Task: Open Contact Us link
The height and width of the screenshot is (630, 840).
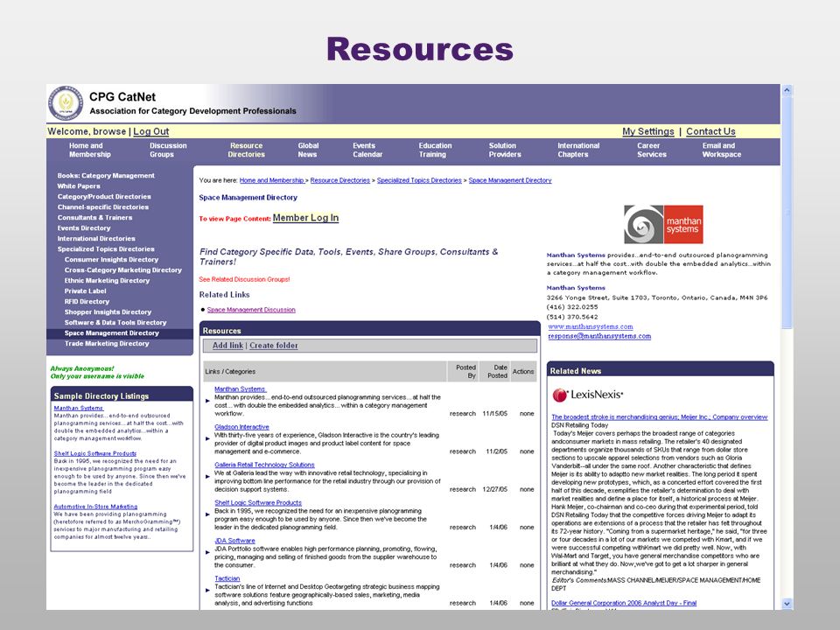Action: pyautogui.click(x=710, y=131)
